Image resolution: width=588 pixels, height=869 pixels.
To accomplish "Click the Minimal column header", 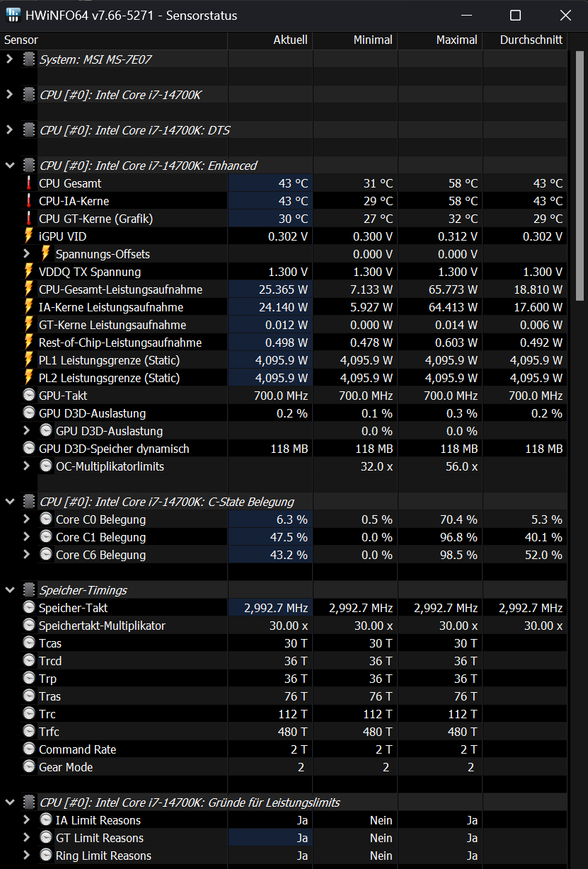I will click(x=355, y=40).
